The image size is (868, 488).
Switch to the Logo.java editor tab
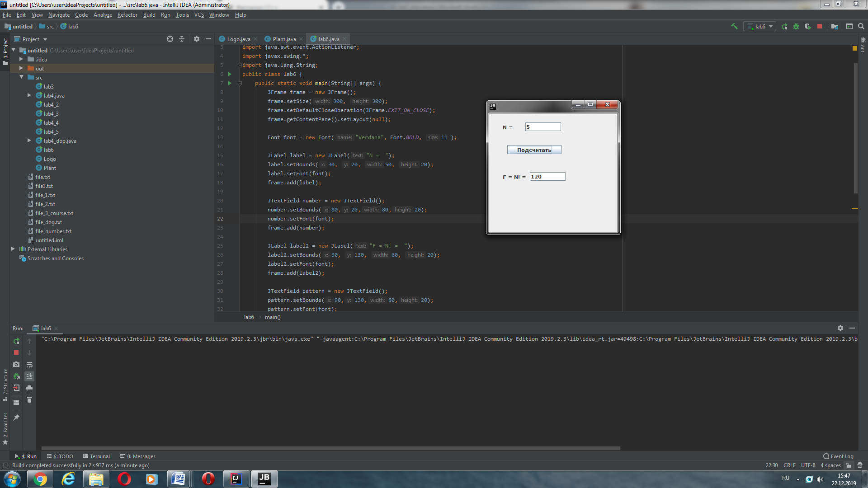coord(239,39)
